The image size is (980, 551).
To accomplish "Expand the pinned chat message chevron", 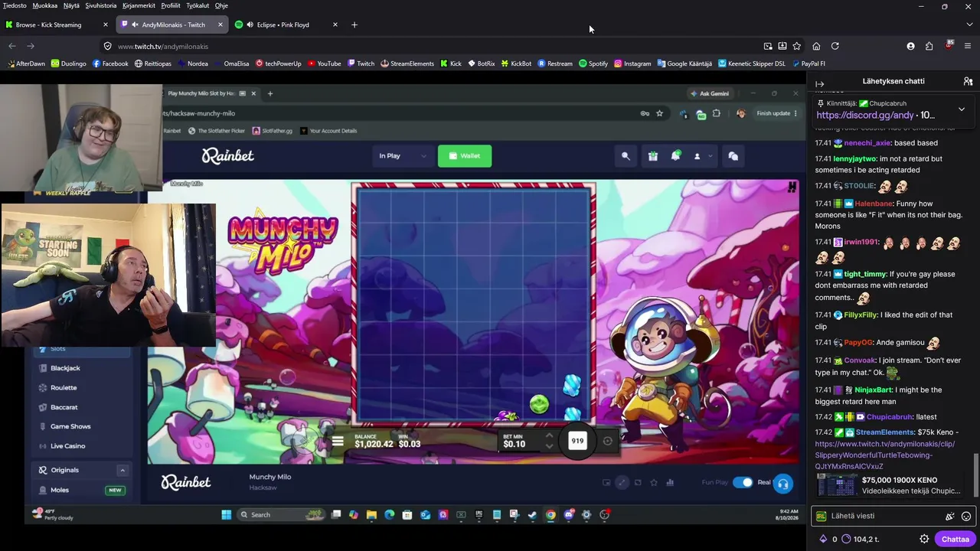I will click(962, 109).
